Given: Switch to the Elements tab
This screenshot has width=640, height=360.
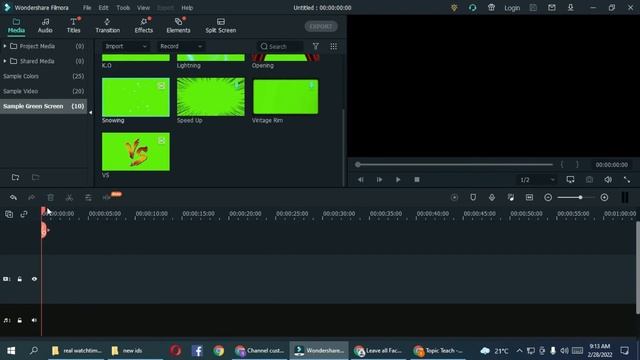Looking at the screenshot, I should pos(178,25).
